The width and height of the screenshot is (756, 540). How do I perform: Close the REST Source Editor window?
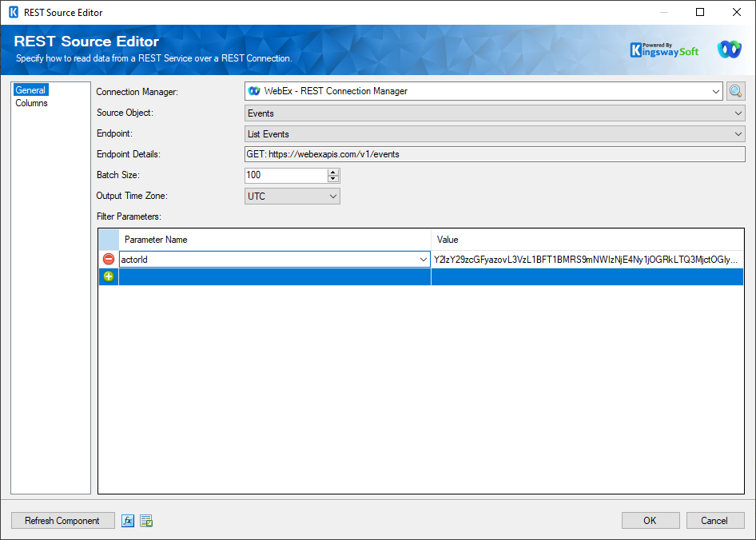coord(737,12)
